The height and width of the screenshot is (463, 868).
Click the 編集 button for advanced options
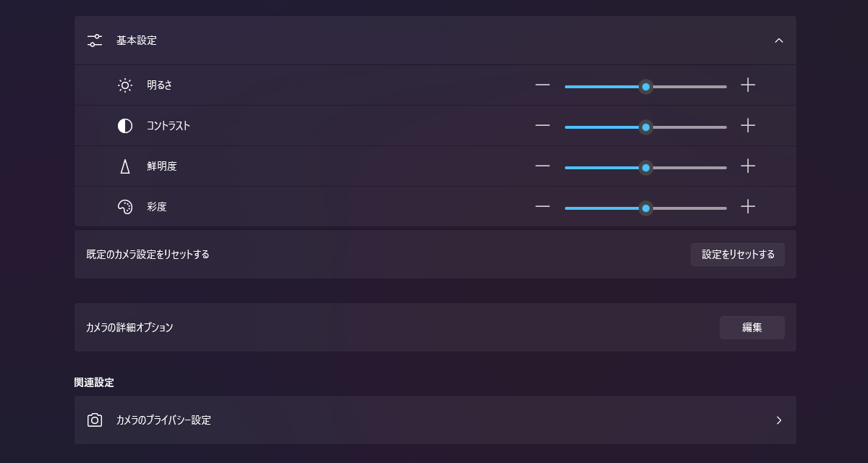[752, 328]
